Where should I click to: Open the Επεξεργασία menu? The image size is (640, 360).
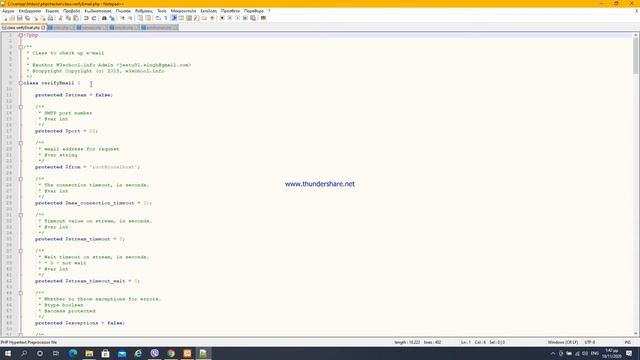pos(30,11)
